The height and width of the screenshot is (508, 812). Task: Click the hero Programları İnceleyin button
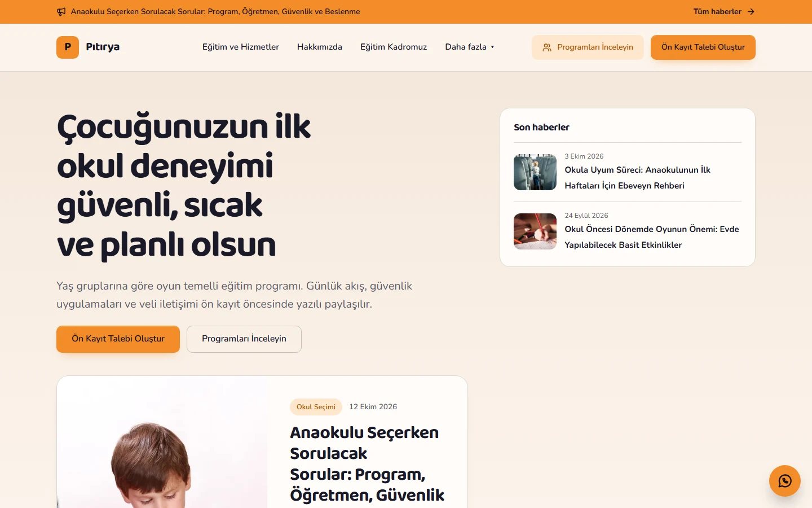(x=244, y=339)
